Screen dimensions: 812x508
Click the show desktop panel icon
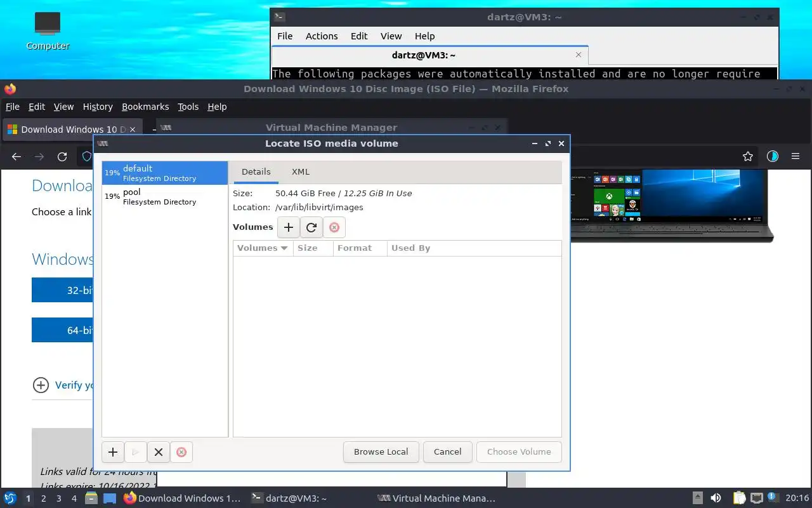click(x=110, y=498)
